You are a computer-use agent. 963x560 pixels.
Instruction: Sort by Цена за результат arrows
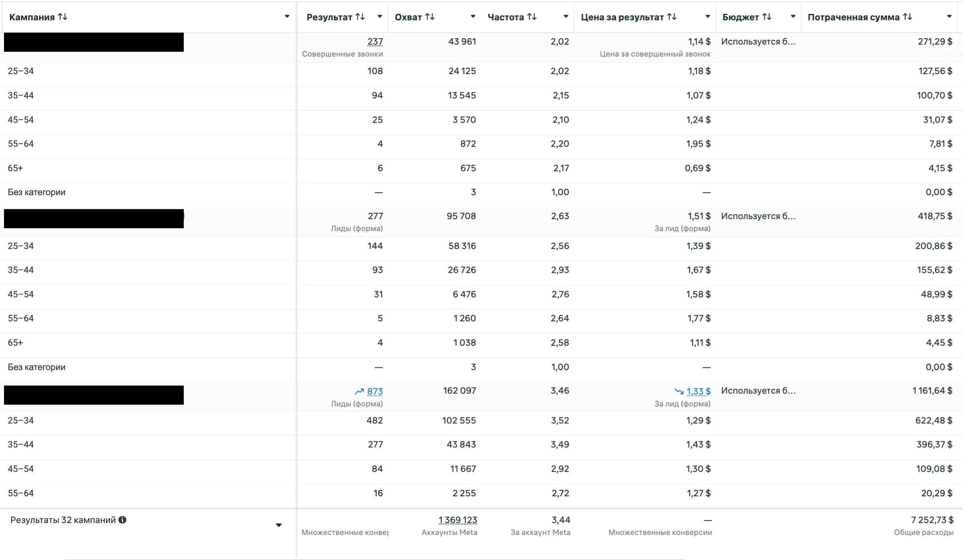tap(672, 17)
